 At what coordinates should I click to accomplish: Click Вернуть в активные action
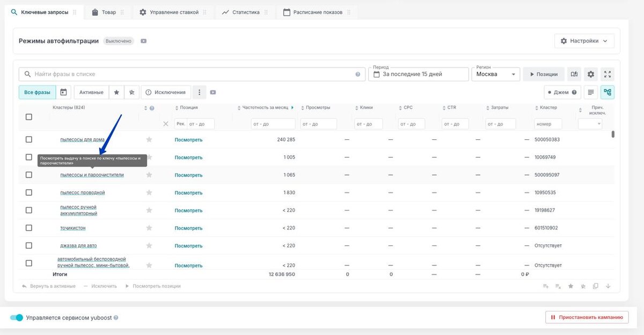[x=49, y=286]
